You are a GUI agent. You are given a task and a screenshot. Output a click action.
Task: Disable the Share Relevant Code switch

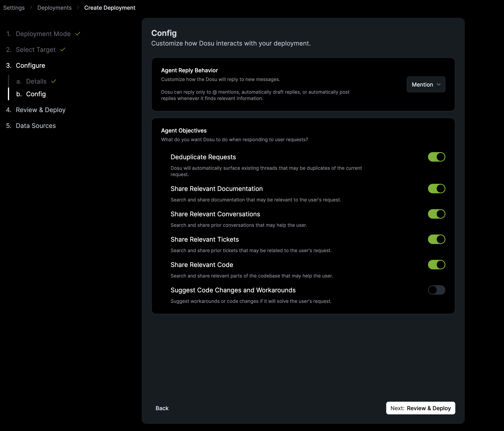tap(436, 265)
